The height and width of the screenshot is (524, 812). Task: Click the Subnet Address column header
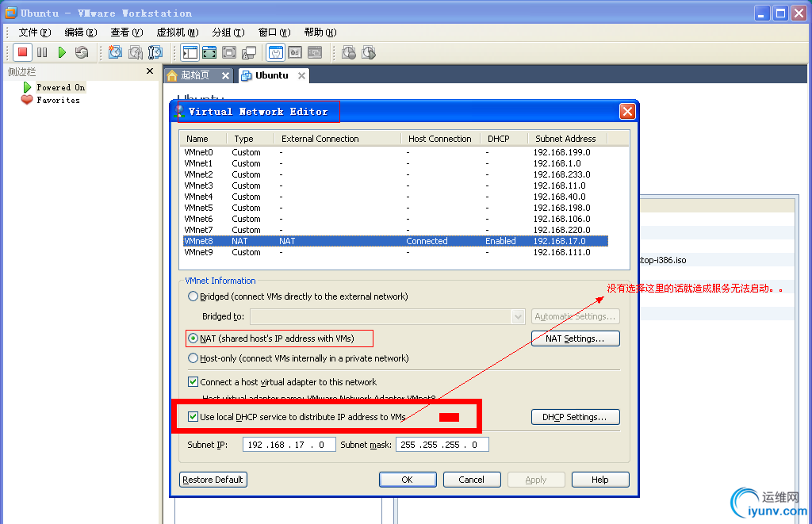coord(568,139)
